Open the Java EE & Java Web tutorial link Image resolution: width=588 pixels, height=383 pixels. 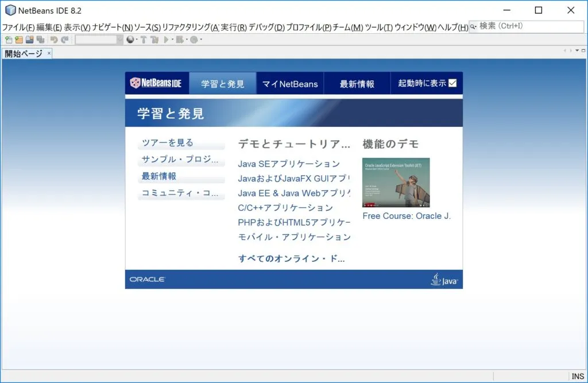pos(294,193)
